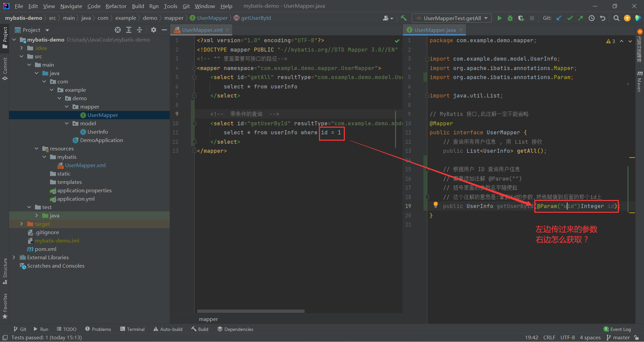644x342 pixels.
Task: Close the UserMapper.xml tab
Action: pyautogui.click(x=227, y=30)
